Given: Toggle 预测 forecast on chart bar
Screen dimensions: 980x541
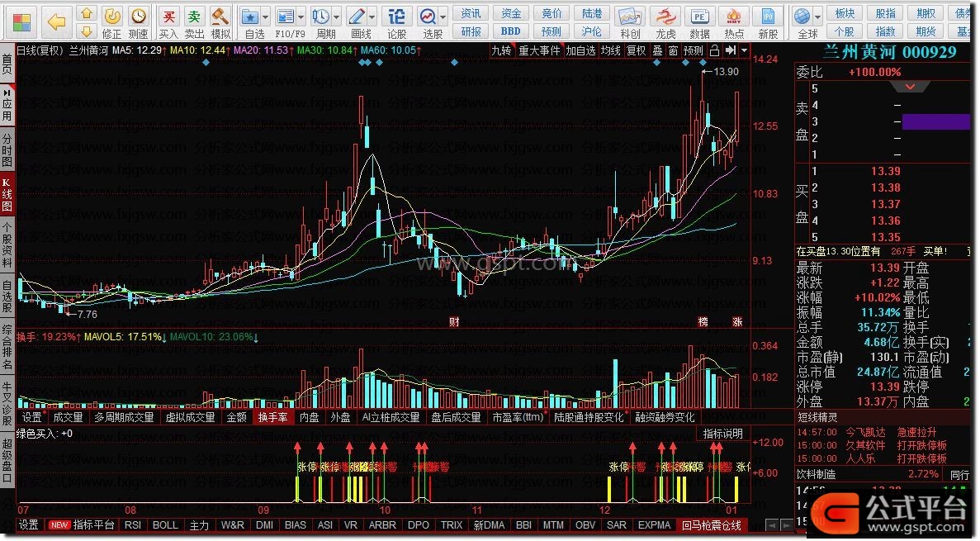Looking at the screenshot, I should click(694, 50).
